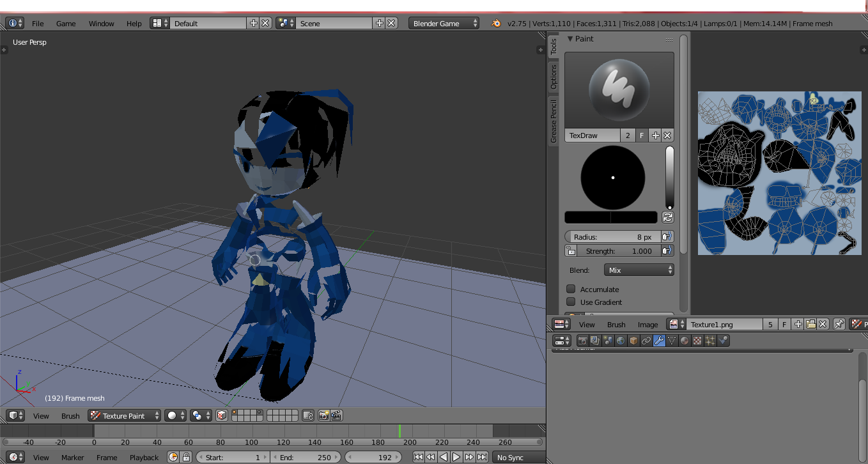Unlink the Texture1.png image
The height and width of the screenshot is (464, 868).
(x=823, y=324)
